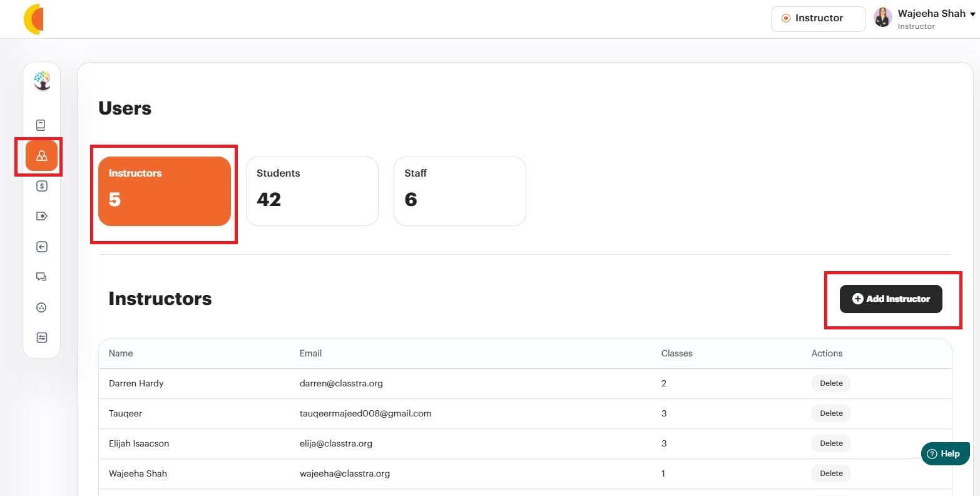Click the Email column header
Image resolution: width=980 pixels, height=496 pixels.
310,353
